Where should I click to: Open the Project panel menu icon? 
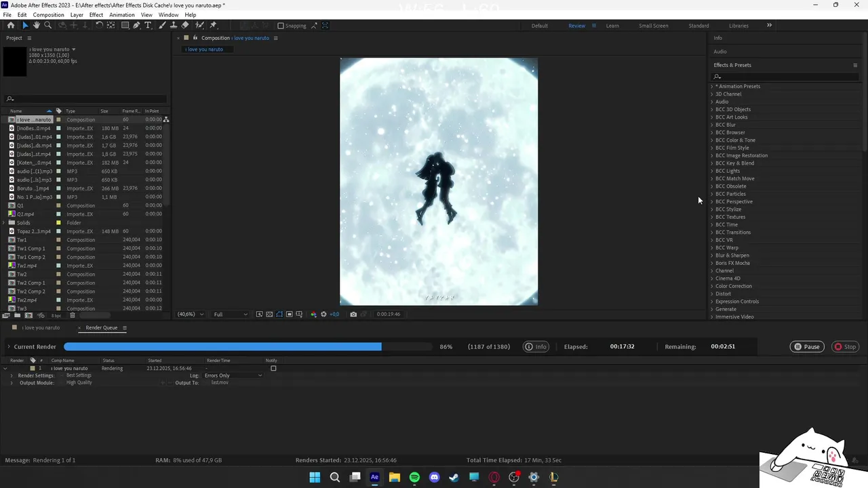[x=29, y=38]
